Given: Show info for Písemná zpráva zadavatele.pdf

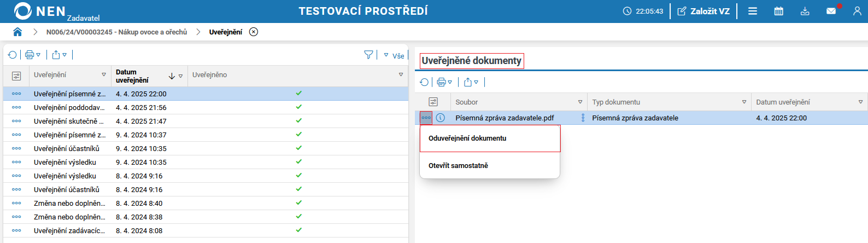Looking at the screenshot, I should pos(441,118).
